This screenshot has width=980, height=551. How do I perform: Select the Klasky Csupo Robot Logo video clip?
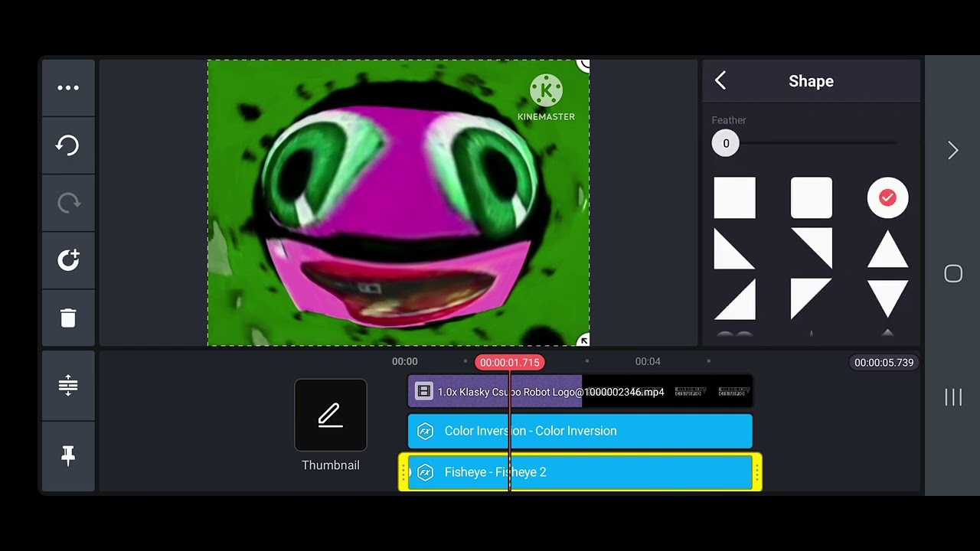coord(580,392)
